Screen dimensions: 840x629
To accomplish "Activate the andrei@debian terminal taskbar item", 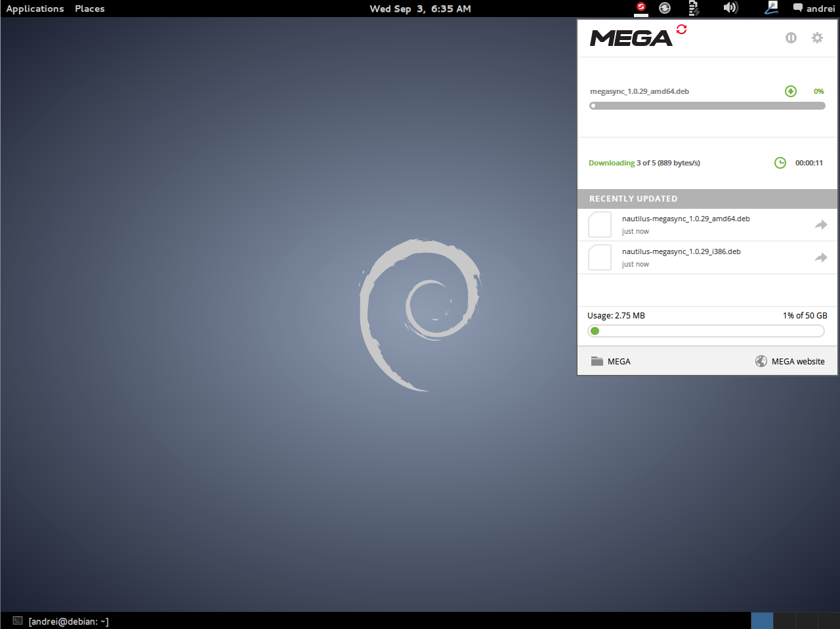I will (x=60, y=621).
